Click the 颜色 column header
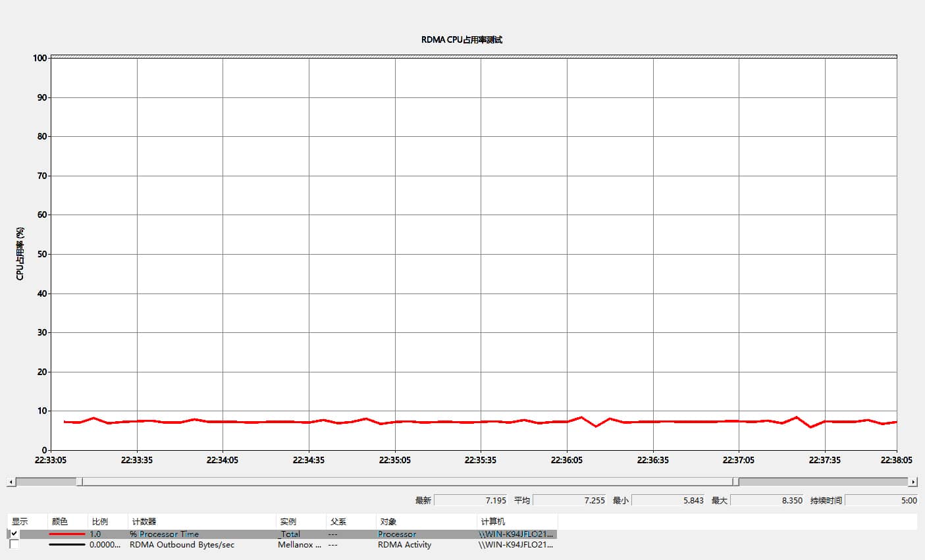925x560 pixels. point(60,522)
